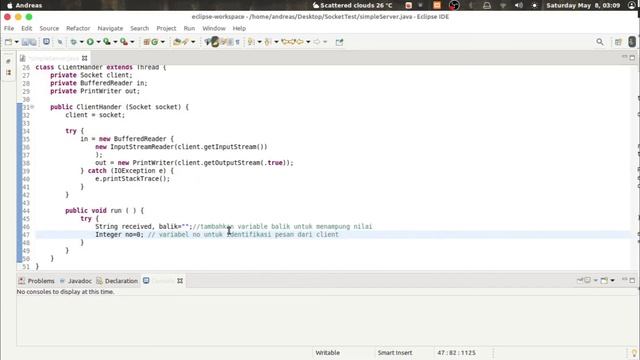This screenshot has height=360, width=640.
Task: Switch to the Problems tab
Action: click(x=37, y=281)
